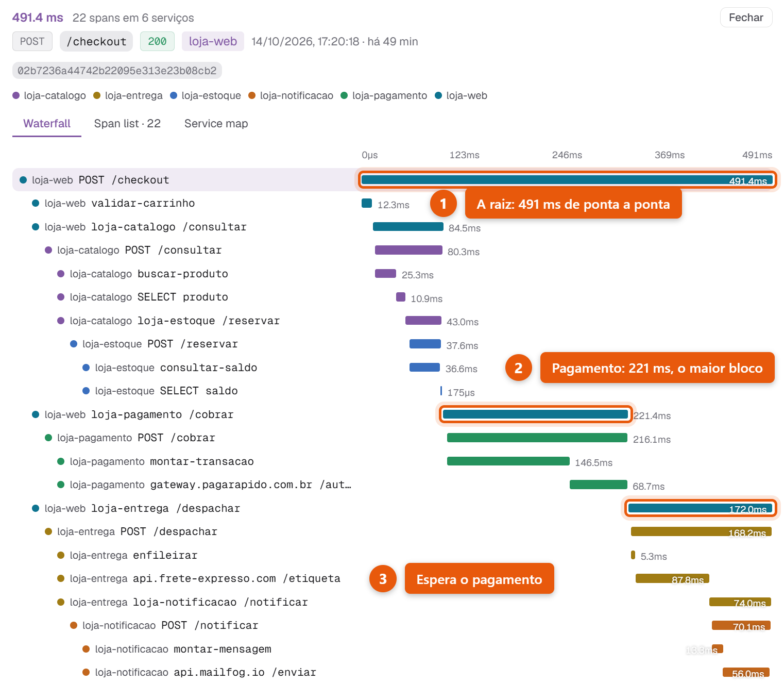Click the 87.8ms /etiqueta span bar
Image resolution: width=784 pixels, height=683 pixels.
point(672,578)
